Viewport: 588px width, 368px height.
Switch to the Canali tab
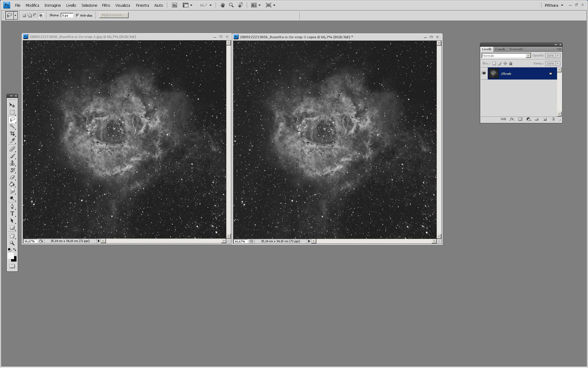click(x=500, y=49)
